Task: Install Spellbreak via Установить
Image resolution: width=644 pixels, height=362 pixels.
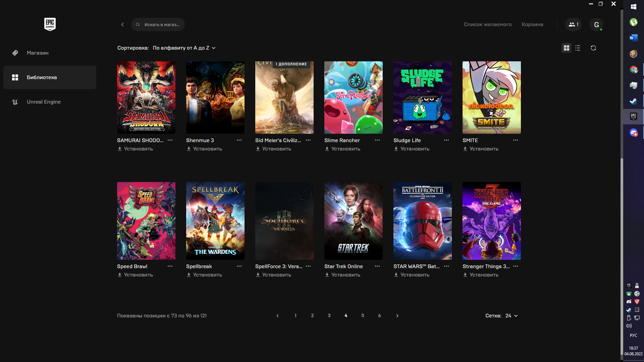Action: [204, 275]
